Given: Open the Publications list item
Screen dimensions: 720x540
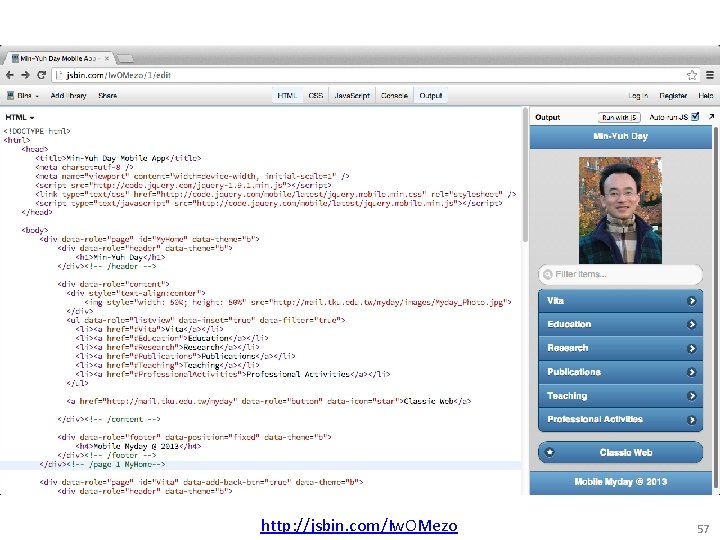Looking at the screenshot, I should coord(620,372).
